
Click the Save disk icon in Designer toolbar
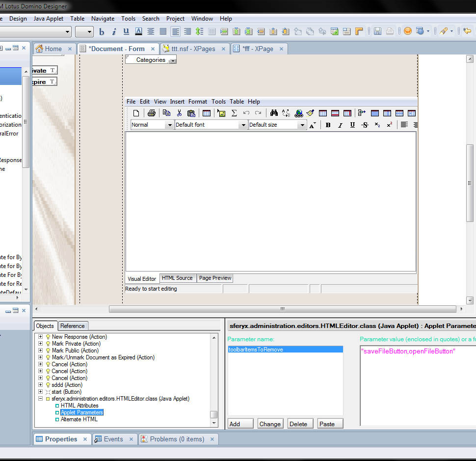[x=377, y=31]
